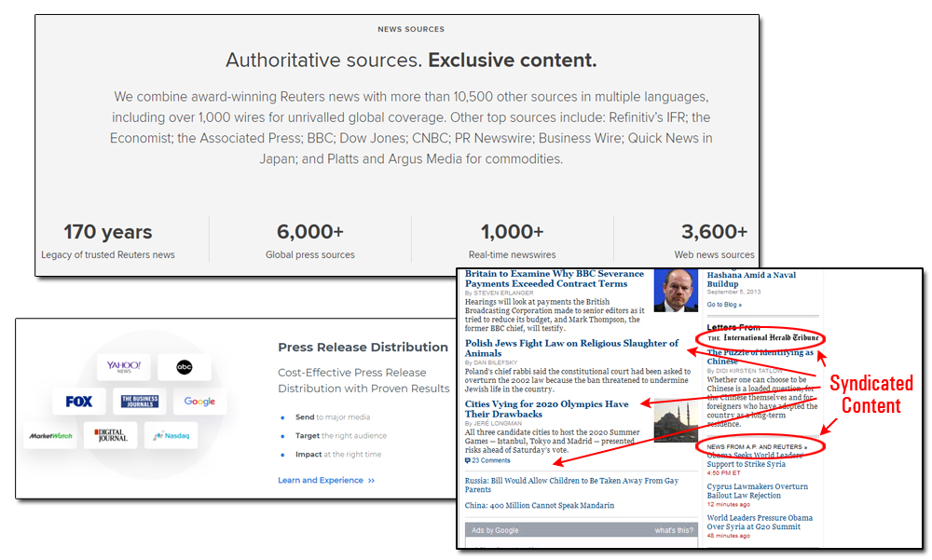Click the Reuters news sources description paragraph
This screenshot has height=560, width=932.
tap(411, 128)
